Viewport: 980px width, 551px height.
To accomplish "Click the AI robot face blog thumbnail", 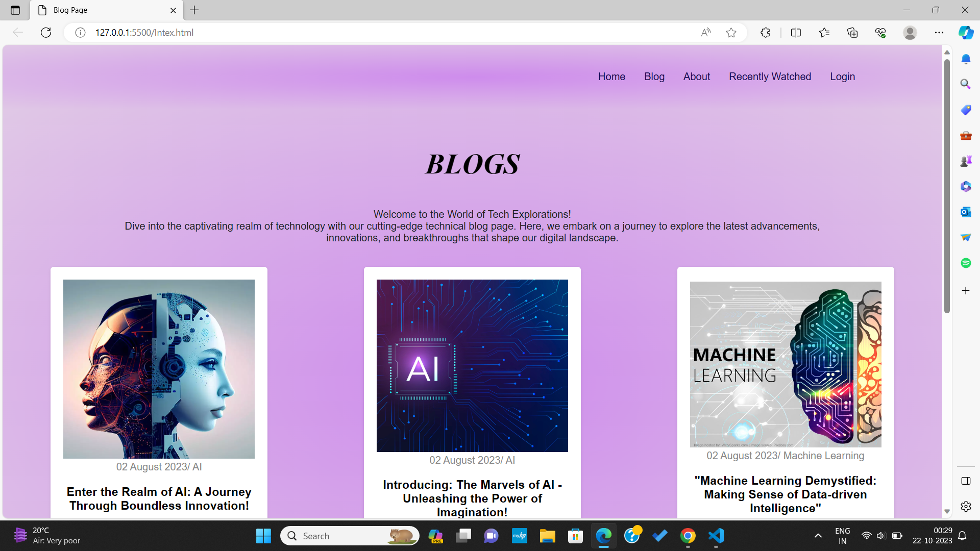I will point(159,368).
